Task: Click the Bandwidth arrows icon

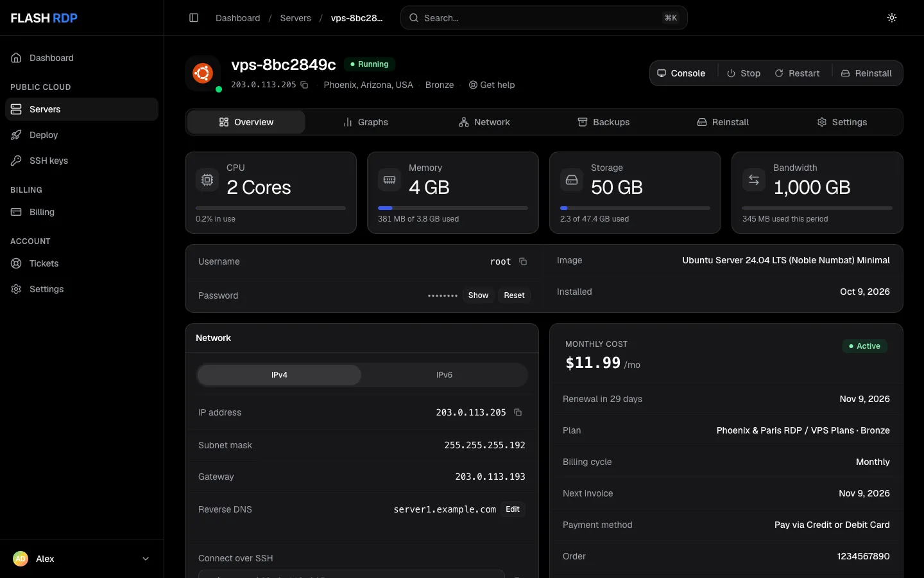Action: coord(754,180)
